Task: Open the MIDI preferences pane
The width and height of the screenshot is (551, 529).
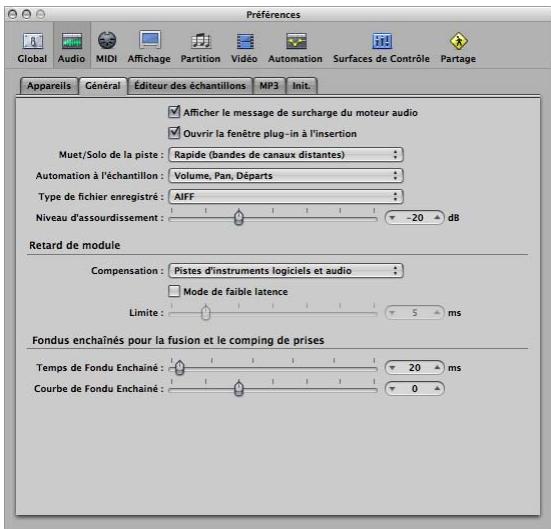Action: (106, 47)
